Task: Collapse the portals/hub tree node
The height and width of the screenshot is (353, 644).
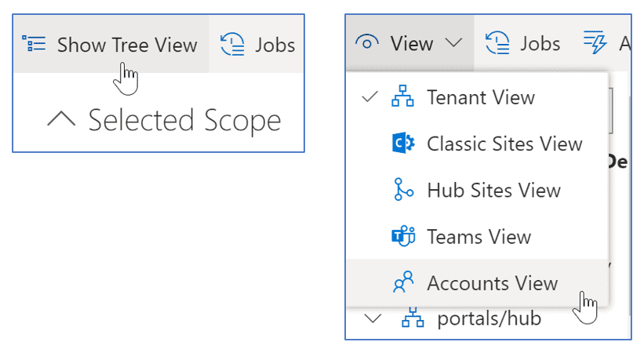Action: click(373, 319)
